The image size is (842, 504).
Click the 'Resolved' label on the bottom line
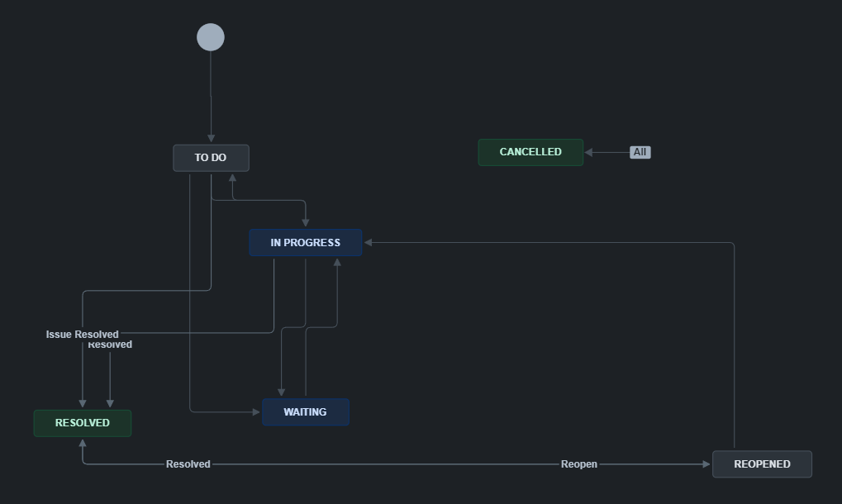coord(188,464)
